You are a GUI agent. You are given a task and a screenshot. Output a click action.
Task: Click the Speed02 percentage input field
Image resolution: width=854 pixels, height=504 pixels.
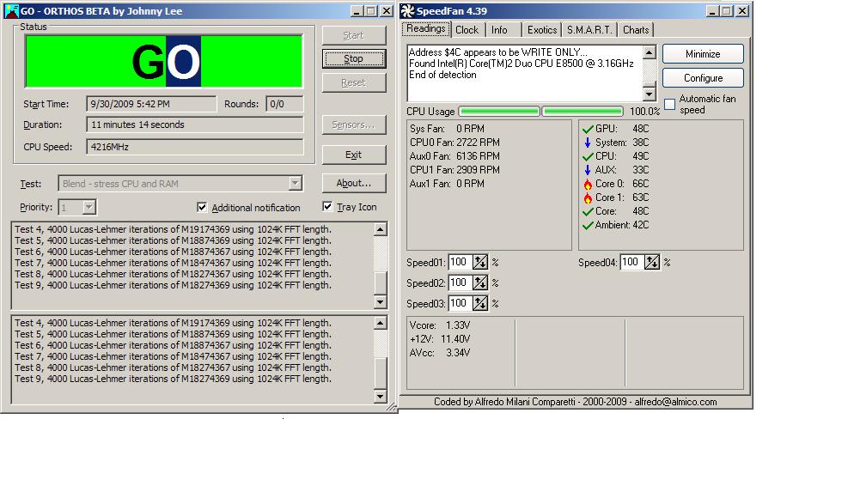coord(461,283)
